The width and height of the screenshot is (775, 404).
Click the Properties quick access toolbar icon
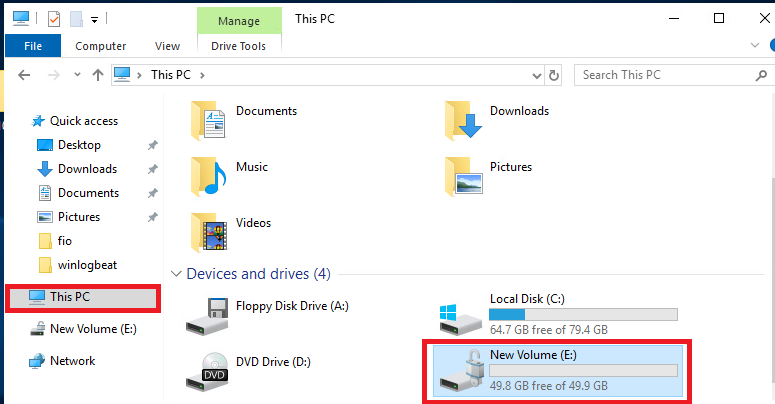pos(54,19)
